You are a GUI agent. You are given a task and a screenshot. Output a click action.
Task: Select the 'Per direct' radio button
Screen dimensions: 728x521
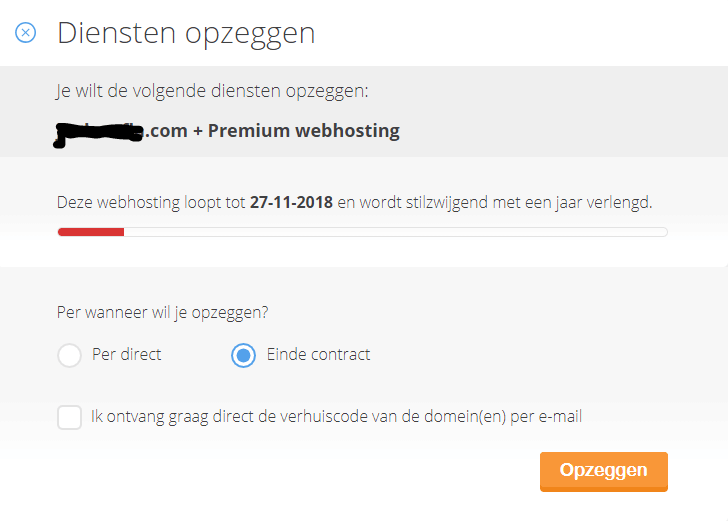click(x=69, y=355)
